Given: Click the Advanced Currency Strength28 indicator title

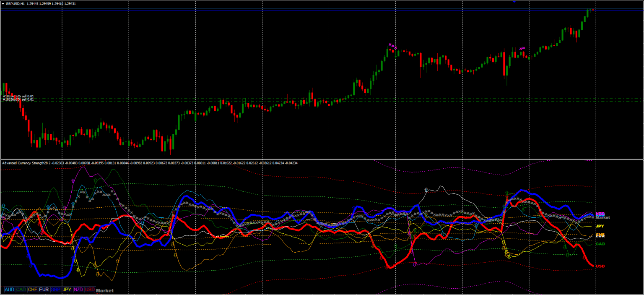Looking at the screenshot, I should [25, 163].
